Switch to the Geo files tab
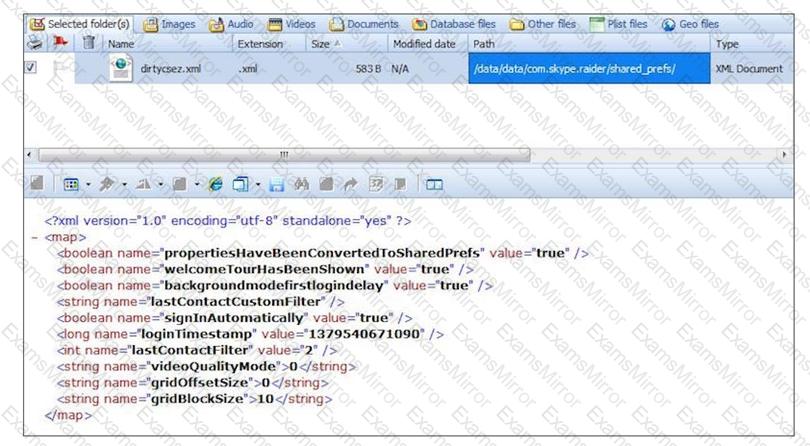 pos(690,24)
